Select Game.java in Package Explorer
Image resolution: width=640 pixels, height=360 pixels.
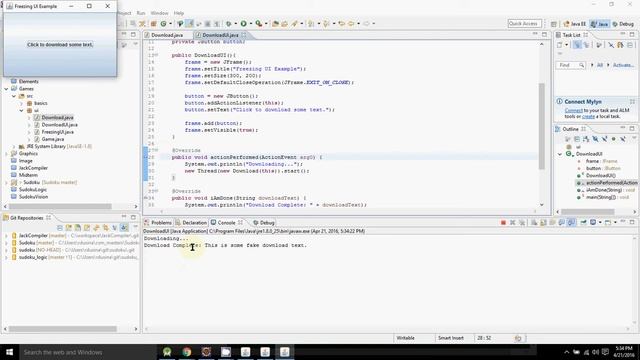pos(52,139)
